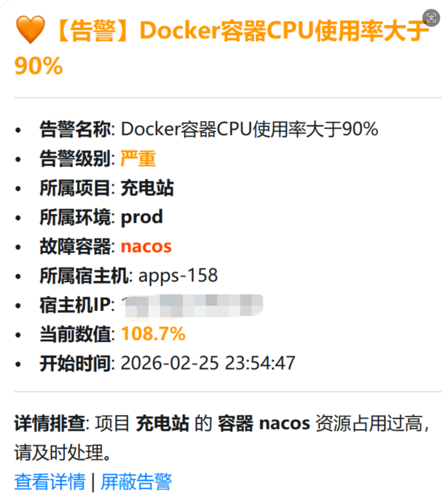Select the faulty container name nacos

coord(146,246)
